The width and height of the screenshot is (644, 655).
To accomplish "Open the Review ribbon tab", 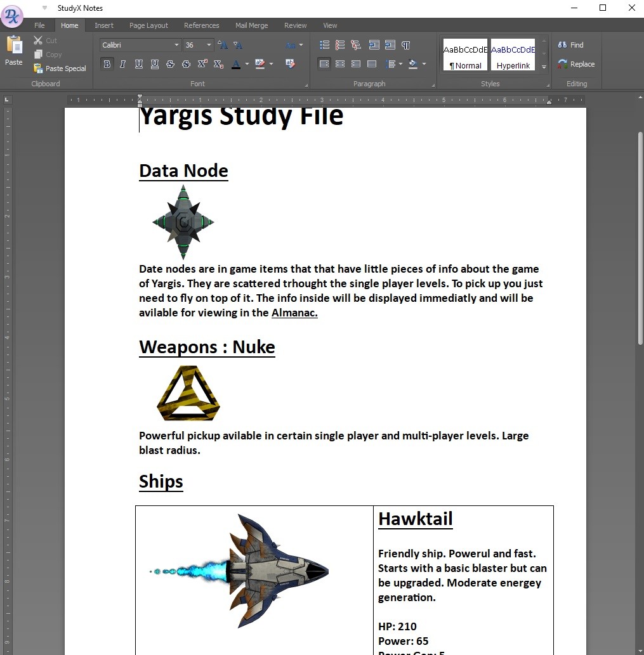I will pyautogui.click(x=295, y=25).
